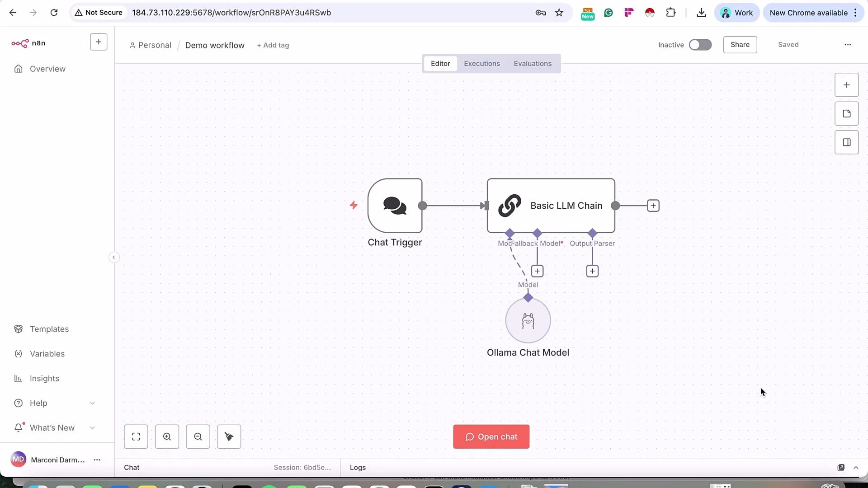
Task: Click the browser back arrow
Action: (13, 13)
